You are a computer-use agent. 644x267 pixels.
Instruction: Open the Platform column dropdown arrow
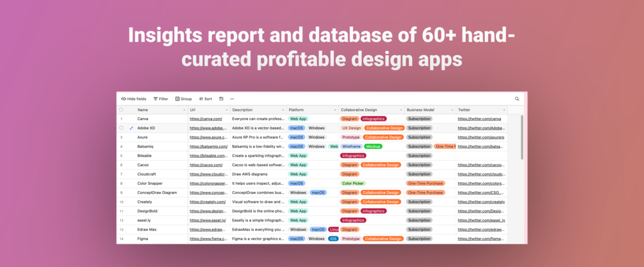click(x=334, y=110)
